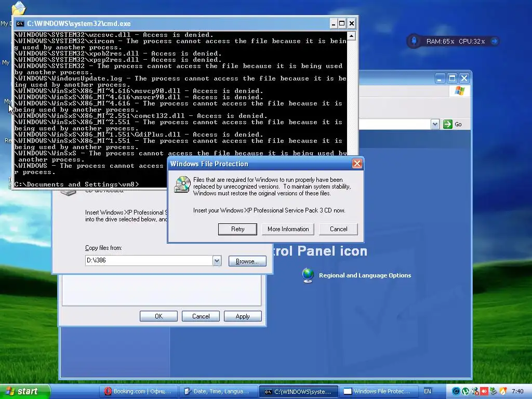Cancel the Windows File Protection dialog

coord(338,229)
